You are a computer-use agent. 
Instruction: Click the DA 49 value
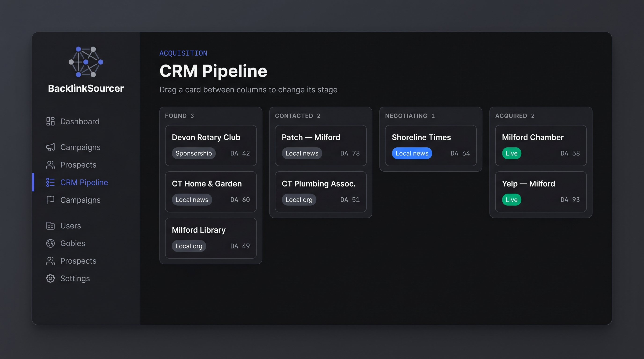[240, 246]
